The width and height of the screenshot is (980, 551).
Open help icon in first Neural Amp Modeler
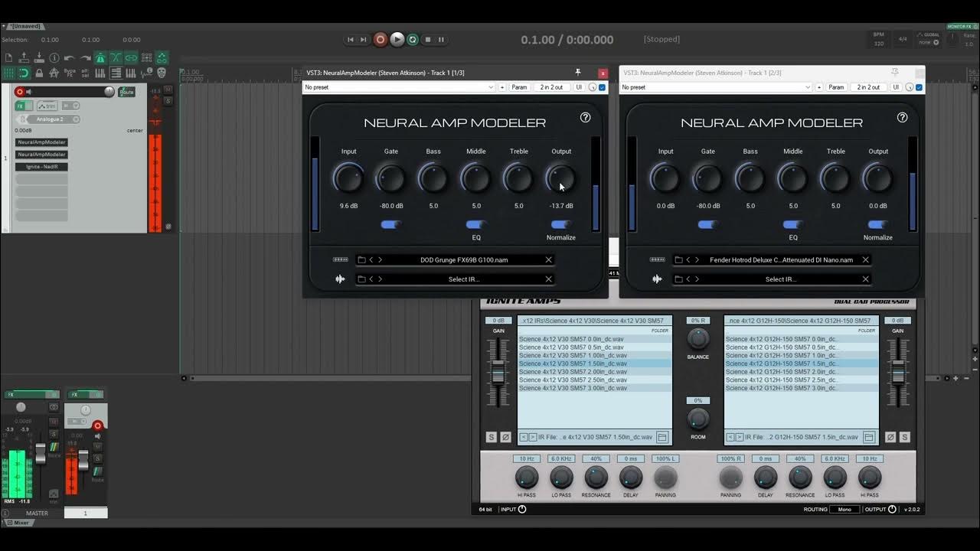586,117
